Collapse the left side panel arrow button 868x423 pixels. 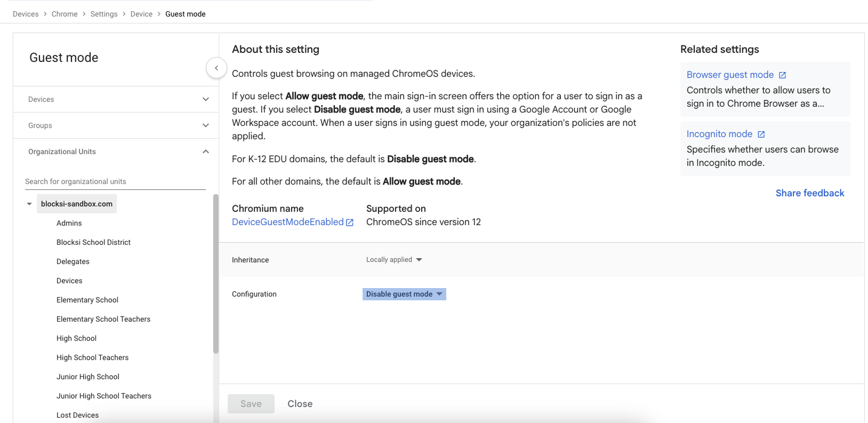click(x=216, y=68)
